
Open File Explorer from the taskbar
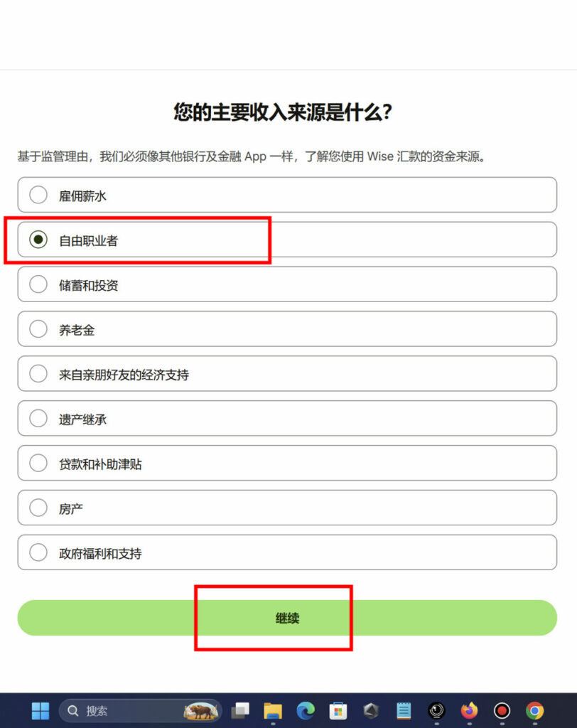tap(273, 710)
